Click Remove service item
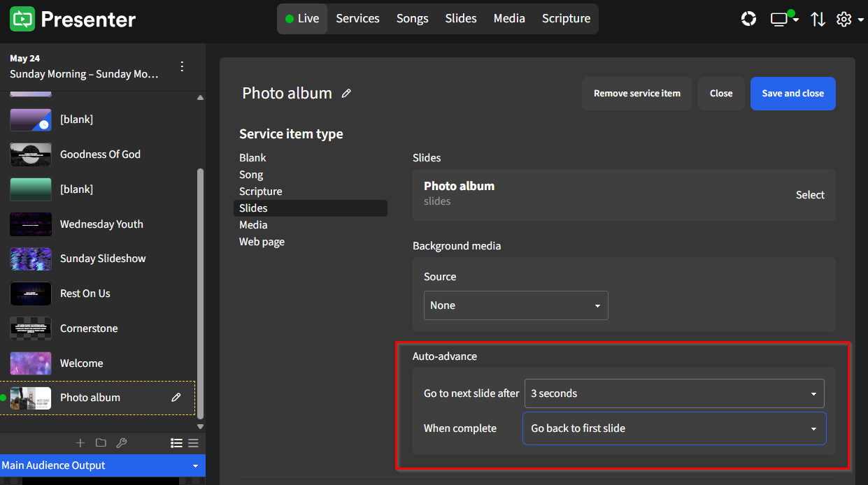This screenshot has width=868, height=485. 636,93
